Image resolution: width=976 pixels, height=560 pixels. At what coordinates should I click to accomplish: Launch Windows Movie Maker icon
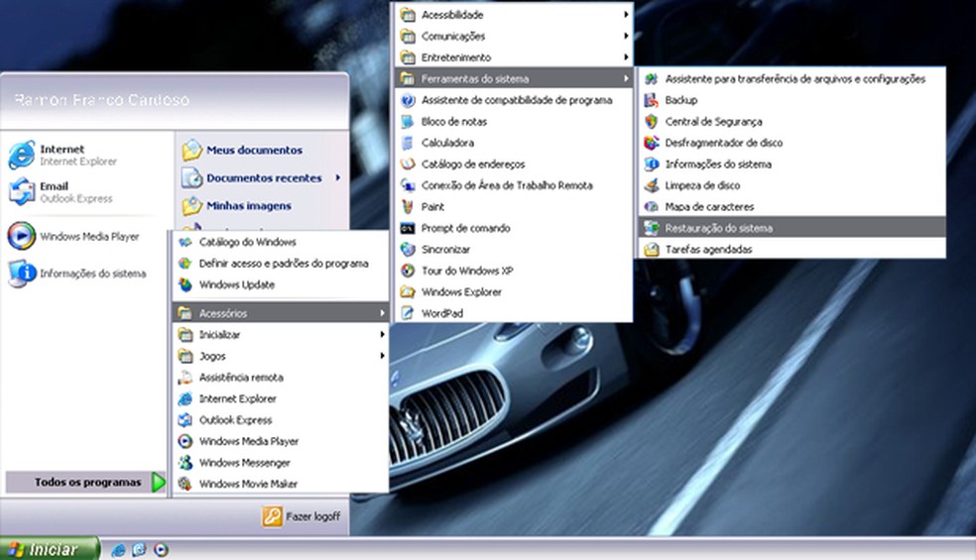click(184, 484)
